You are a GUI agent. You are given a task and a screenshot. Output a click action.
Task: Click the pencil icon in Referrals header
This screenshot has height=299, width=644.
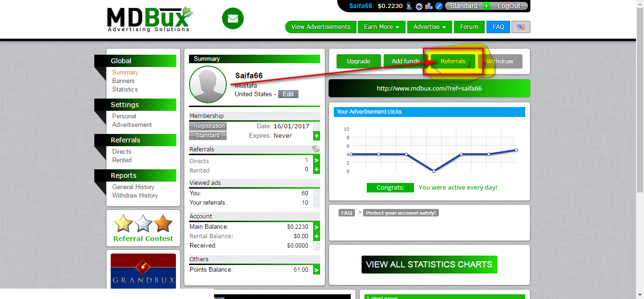tap(315, 149)
